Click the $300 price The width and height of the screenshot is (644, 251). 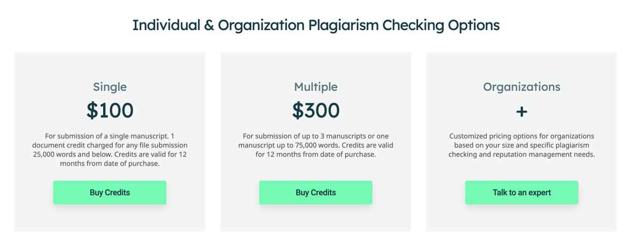tap(316, 110)
